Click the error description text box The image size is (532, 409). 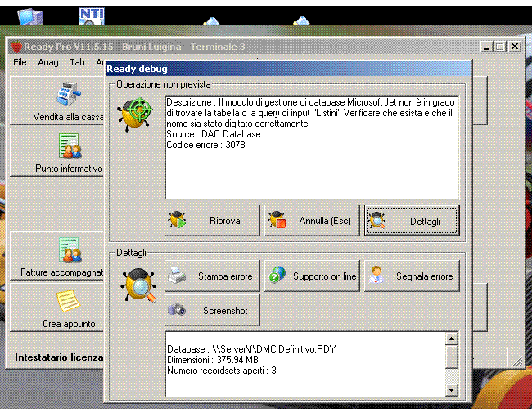312,147
